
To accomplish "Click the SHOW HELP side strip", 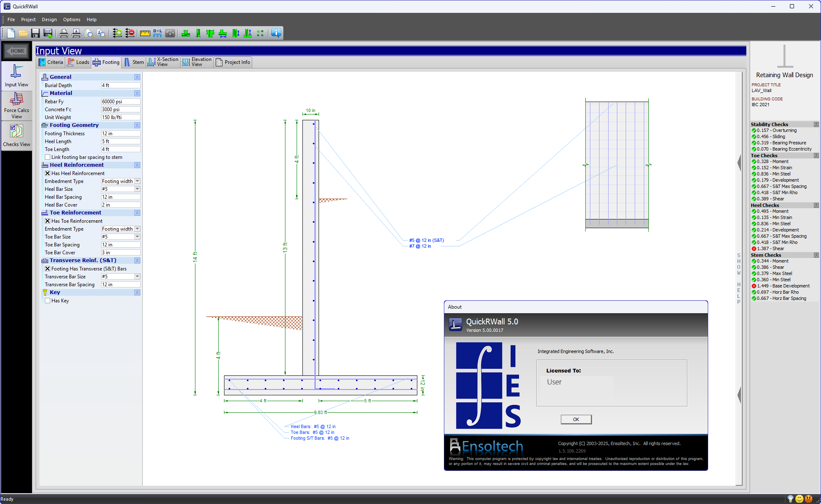I will (738, 278).
